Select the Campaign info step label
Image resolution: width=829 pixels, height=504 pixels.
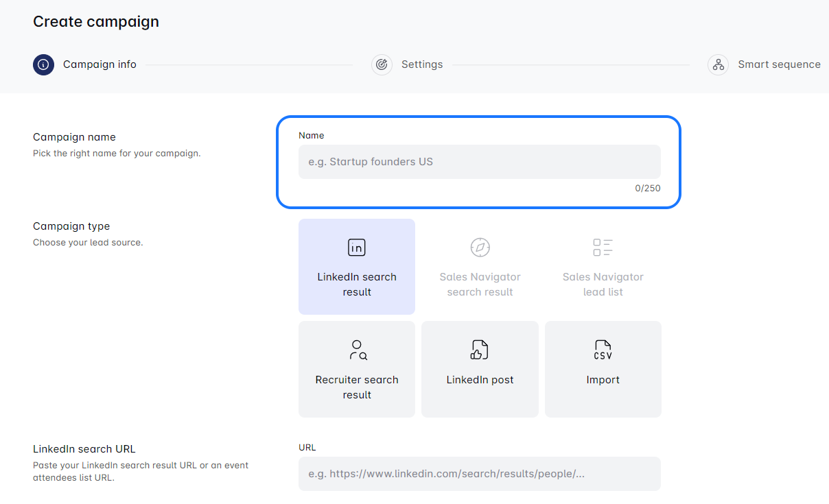point(100,64)
